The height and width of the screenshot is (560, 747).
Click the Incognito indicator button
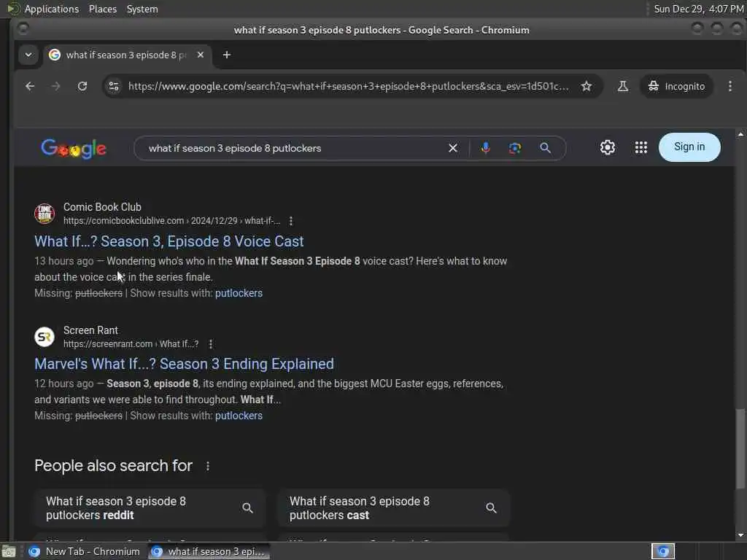click(676, 86)
